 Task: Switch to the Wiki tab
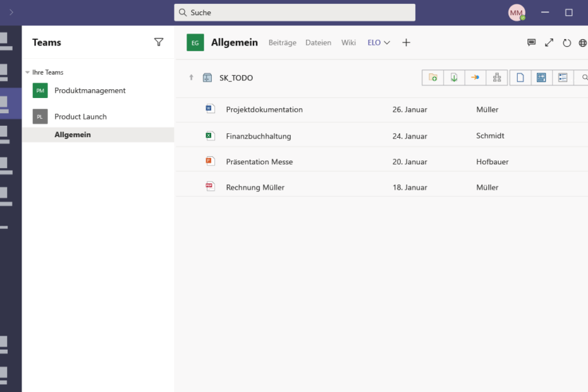pos(348,42)
